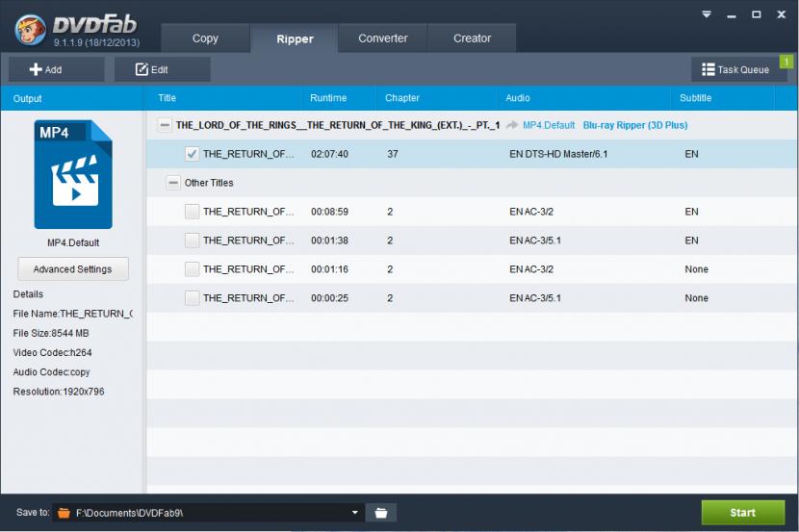The width and height of the screenshot is (799, 532).
Task: Click the Blu-ray Ripper (3D Plus) link
Action: point(635,125)
